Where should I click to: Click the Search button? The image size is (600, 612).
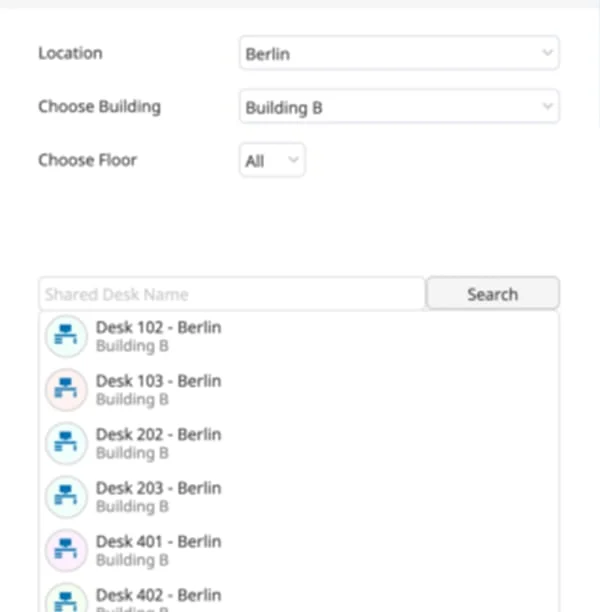[493, 294]
